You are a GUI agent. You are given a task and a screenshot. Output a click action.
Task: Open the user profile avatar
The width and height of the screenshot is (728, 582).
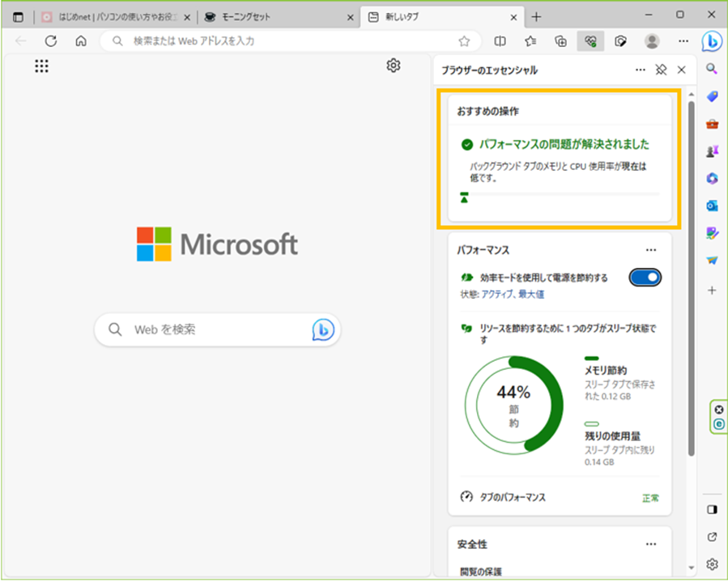[652, 41]
